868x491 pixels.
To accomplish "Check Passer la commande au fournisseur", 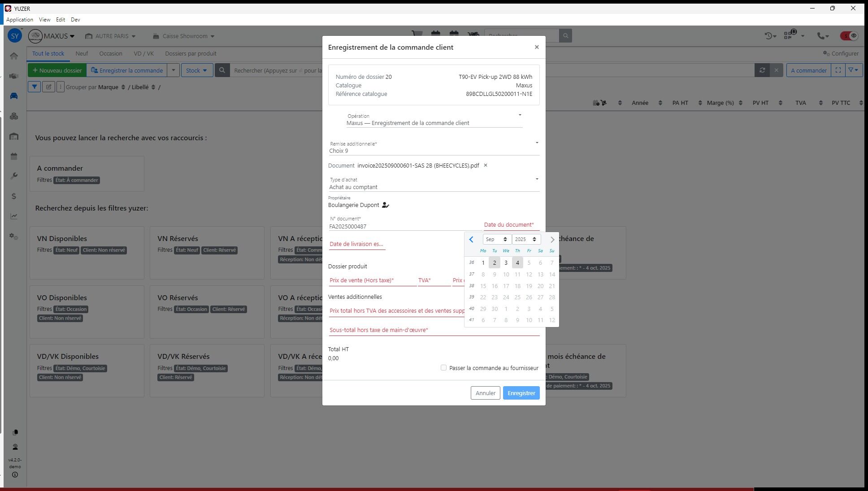I will click(x=443, y=368).
